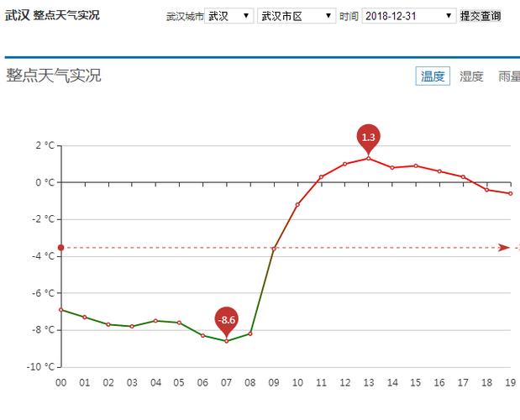The image size is (520, 420).
Task: Click the data point at hour 12
Action: 345,164
